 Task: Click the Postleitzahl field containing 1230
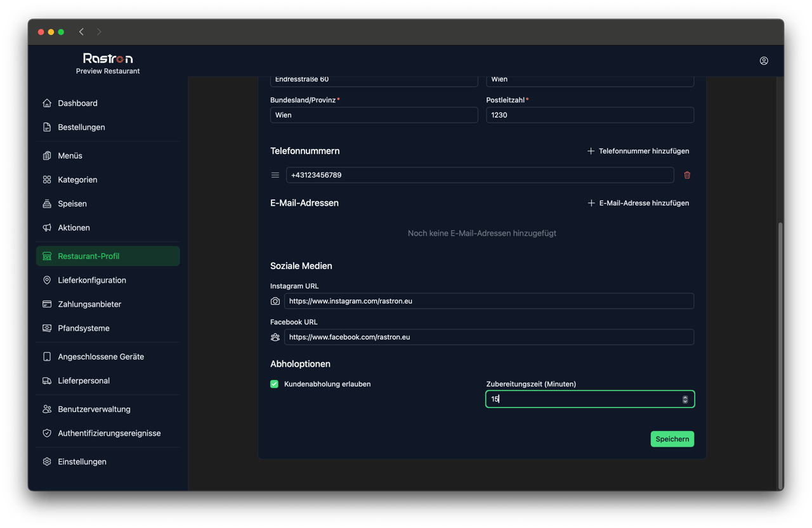point(589,115)
